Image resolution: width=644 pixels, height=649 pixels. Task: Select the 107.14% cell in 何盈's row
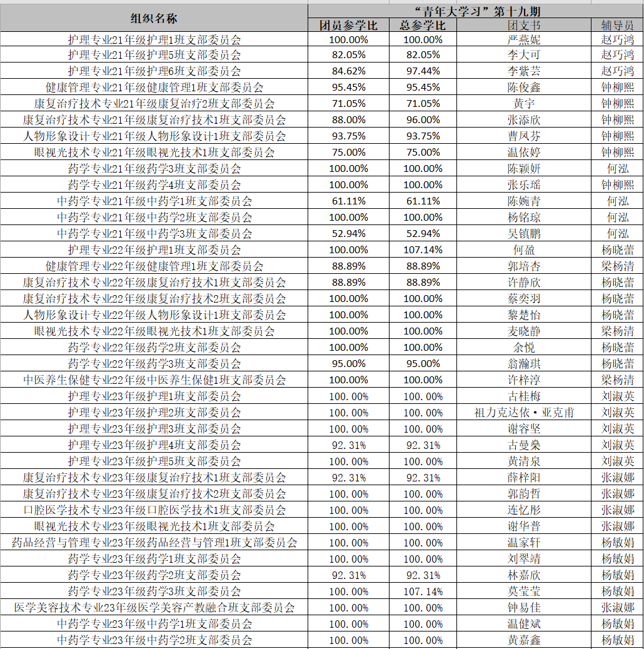[423, 250]
